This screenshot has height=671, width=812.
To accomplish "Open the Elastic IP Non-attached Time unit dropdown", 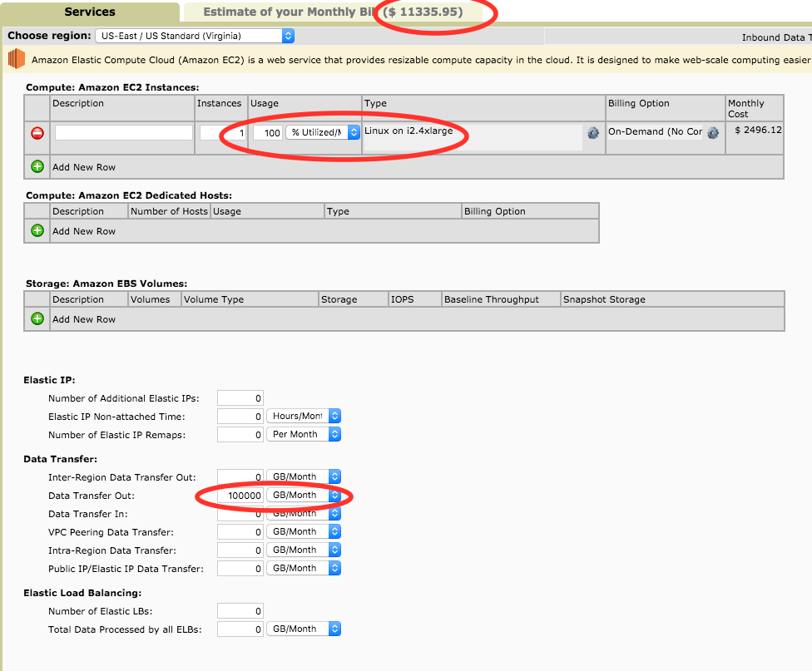I will pyautogui.click(x=304, y=417).
